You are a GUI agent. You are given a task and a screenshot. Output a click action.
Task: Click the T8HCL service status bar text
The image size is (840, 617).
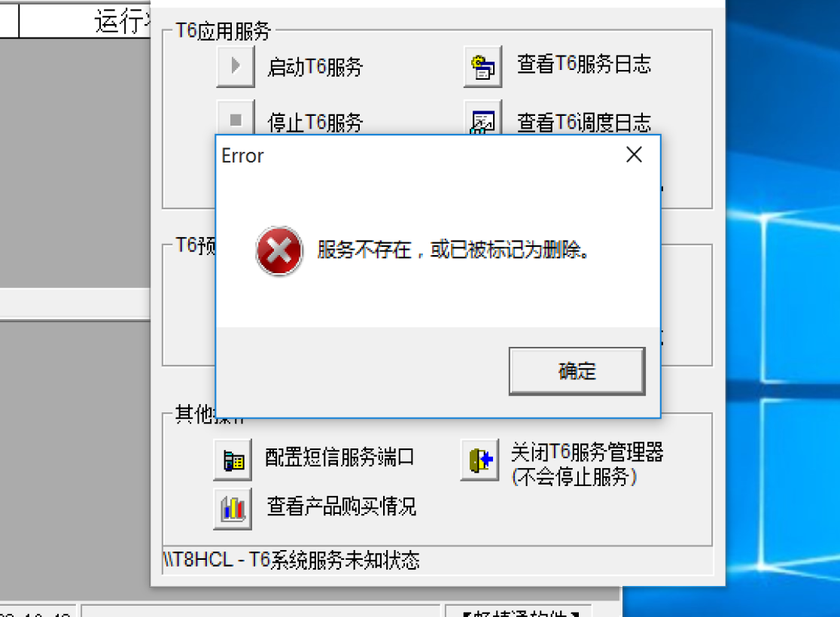click(291, 561)
